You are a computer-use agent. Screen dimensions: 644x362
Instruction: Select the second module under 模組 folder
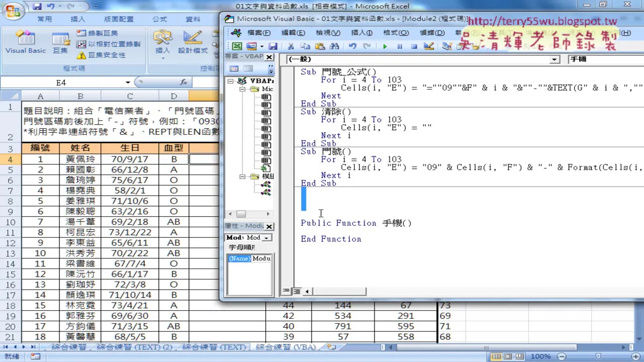266,192
